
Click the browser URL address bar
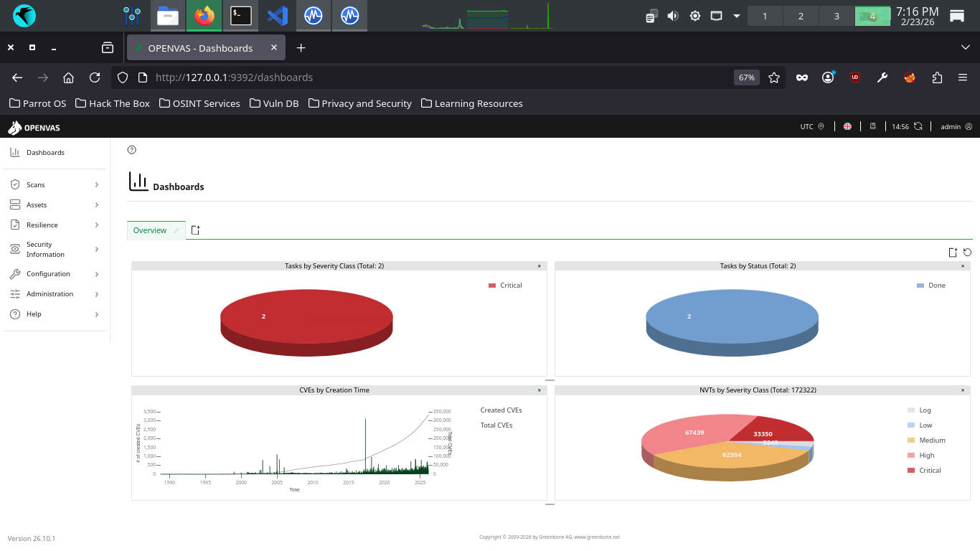pyautogui.click(x=430, y=77)
